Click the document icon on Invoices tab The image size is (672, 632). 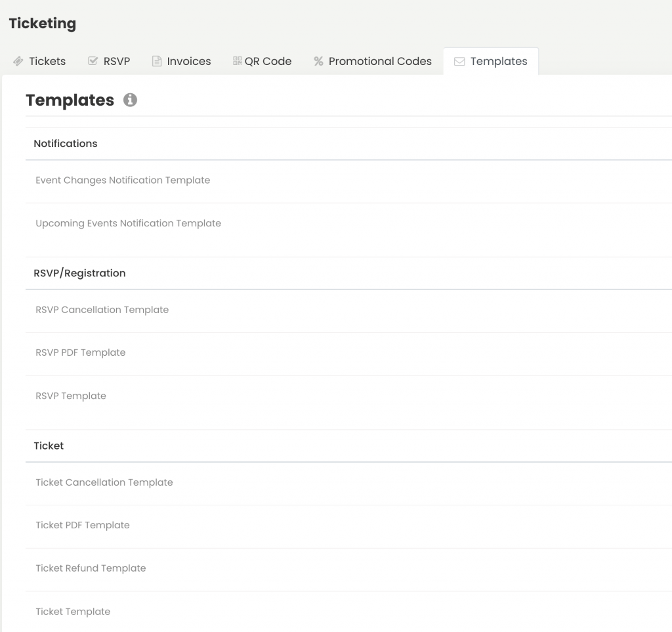click(157, 61)
